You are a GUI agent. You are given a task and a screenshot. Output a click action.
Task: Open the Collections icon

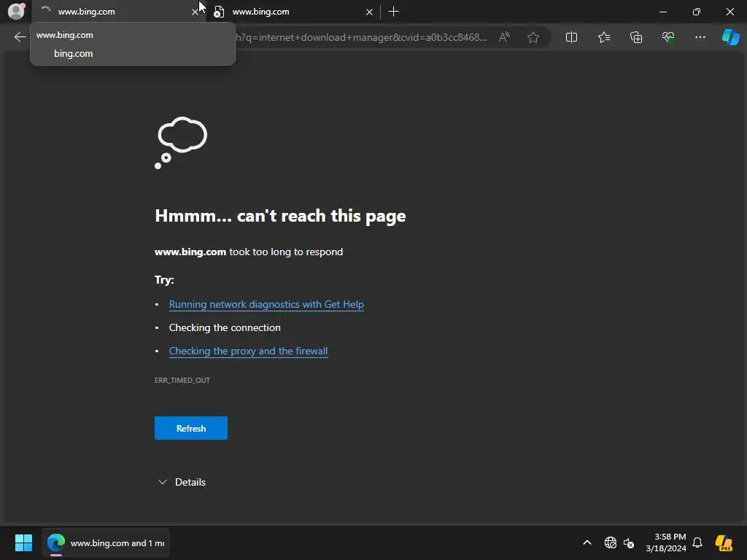click(x=636, y=37)
